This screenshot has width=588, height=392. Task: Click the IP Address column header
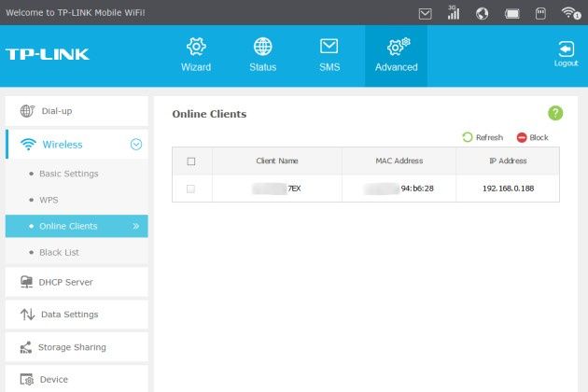pos(508,161)
